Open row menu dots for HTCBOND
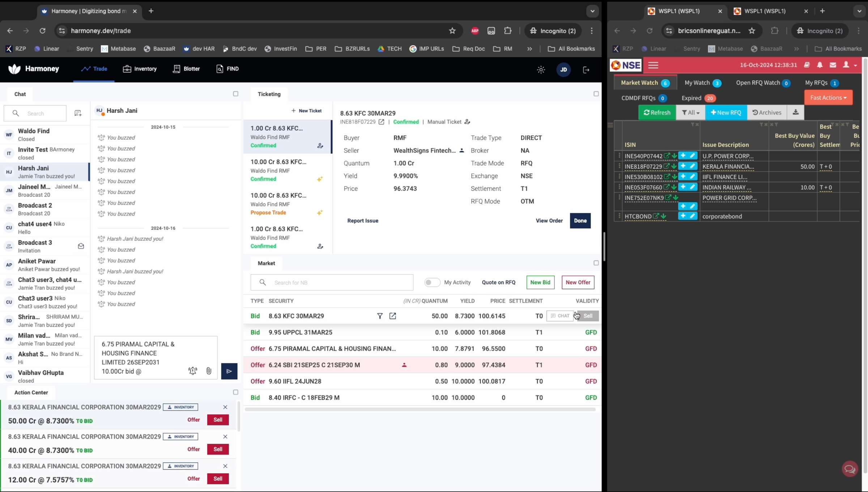Viewport: 868px width, 492px height. [619, 216]
